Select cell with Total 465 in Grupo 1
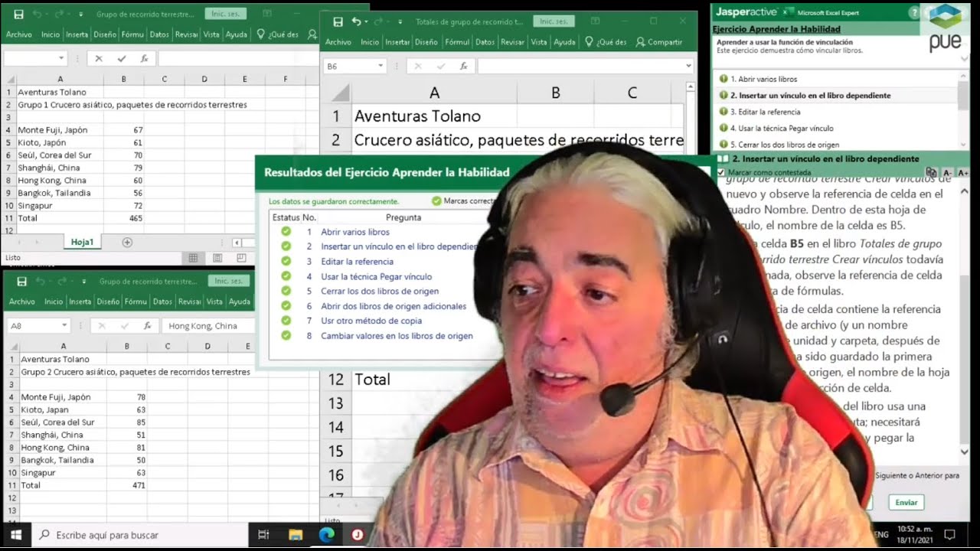 pyautogui.click(x=124, y=218)
